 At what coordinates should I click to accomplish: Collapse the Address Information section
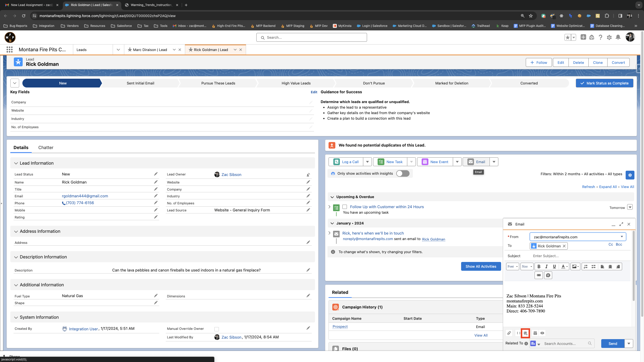pyautogui.click(x=16, y=231)
